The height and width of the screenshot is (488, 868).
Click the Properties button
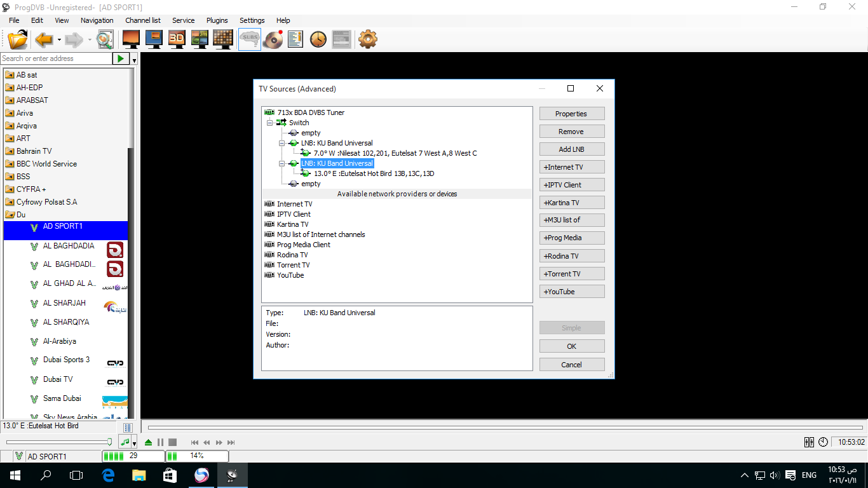[572, 114]
